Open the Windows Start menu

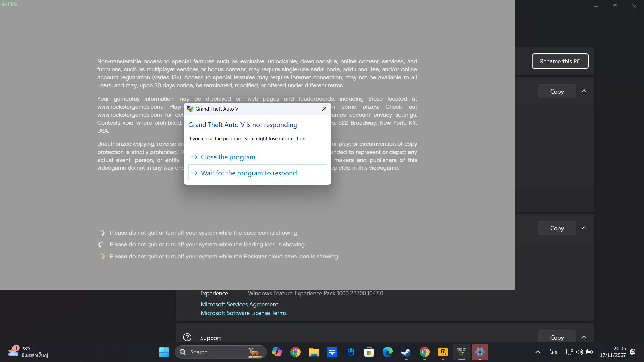point(164,352)
